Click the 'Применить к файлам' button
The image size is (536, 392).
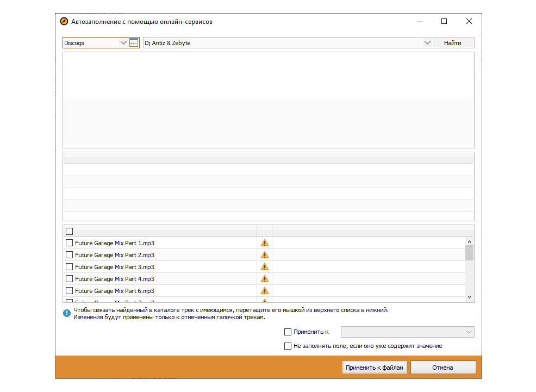pos(375,368)
